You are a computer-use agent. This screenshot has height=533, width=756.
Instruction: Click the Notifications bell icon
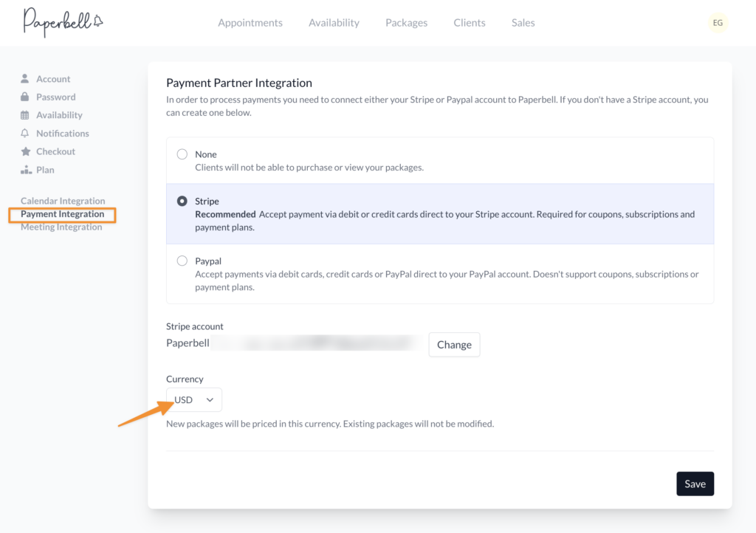[25, 134]
